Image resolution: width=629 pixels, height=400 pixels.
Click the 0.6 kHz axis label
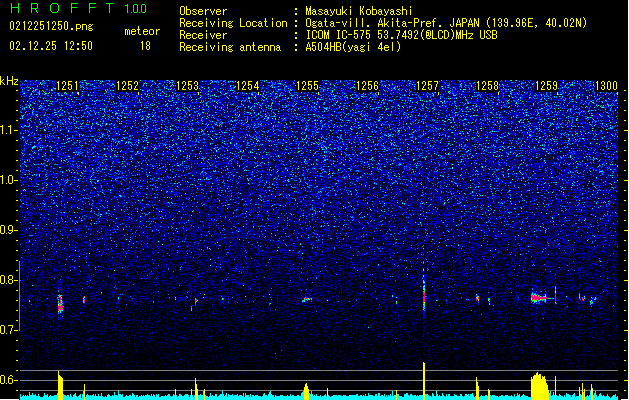[x=8, y=380]
